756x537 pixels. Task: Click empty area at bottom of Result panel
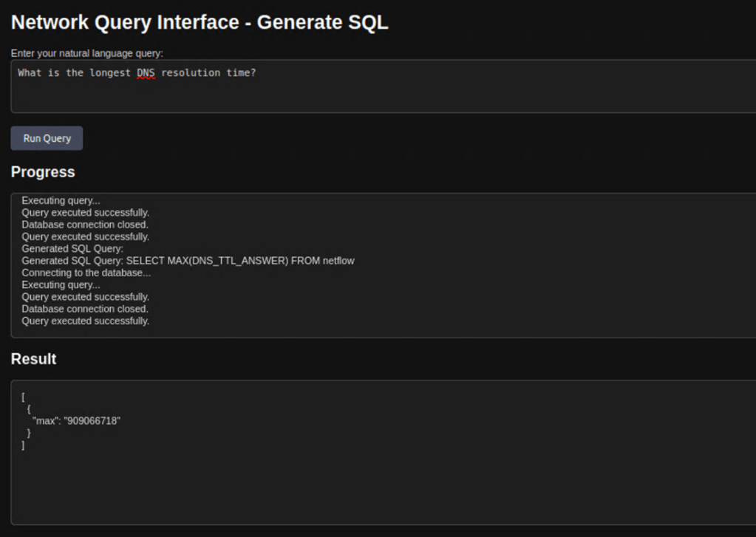coord(370,495)
